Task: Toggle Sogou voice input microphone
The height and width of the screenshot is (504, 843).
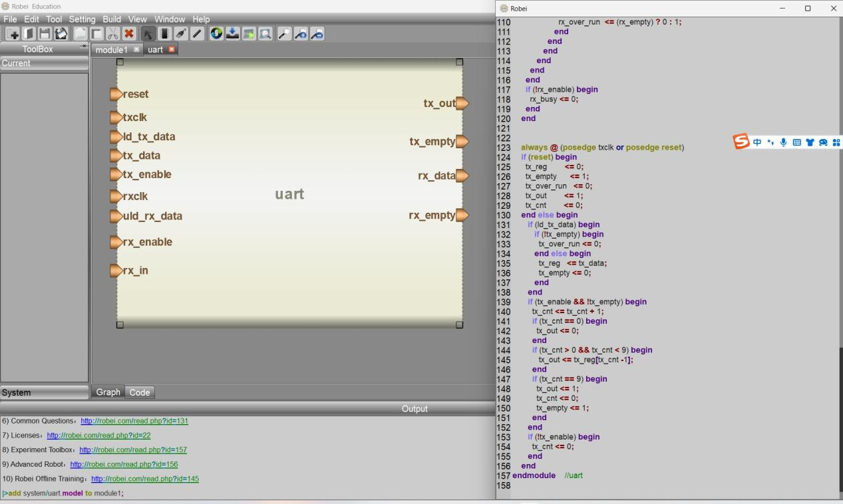Action: 784,142
